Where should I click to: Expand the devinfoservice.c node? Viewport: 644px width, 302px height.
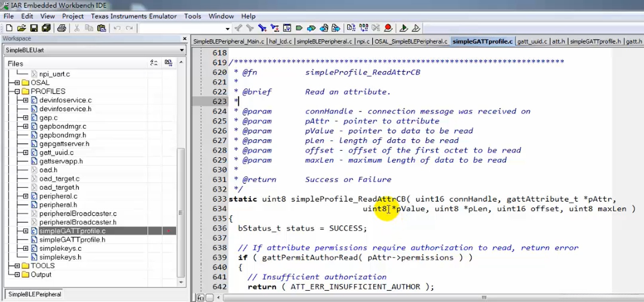[x=26, y=100]
